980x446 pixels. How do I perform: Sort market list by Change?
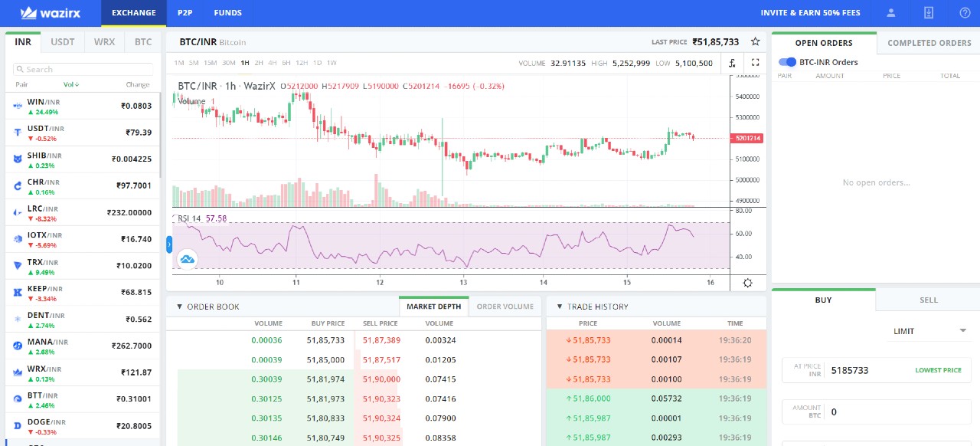click(x=138, y=84)
